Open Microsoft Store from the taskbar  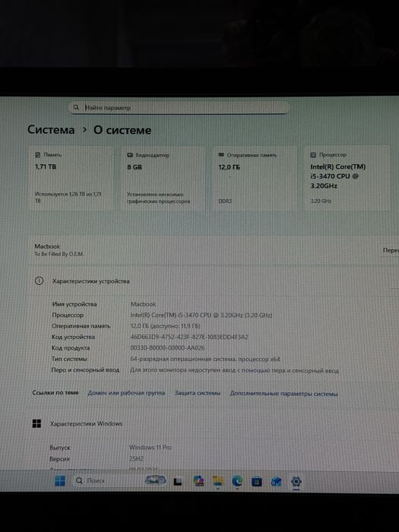(257, 481)
